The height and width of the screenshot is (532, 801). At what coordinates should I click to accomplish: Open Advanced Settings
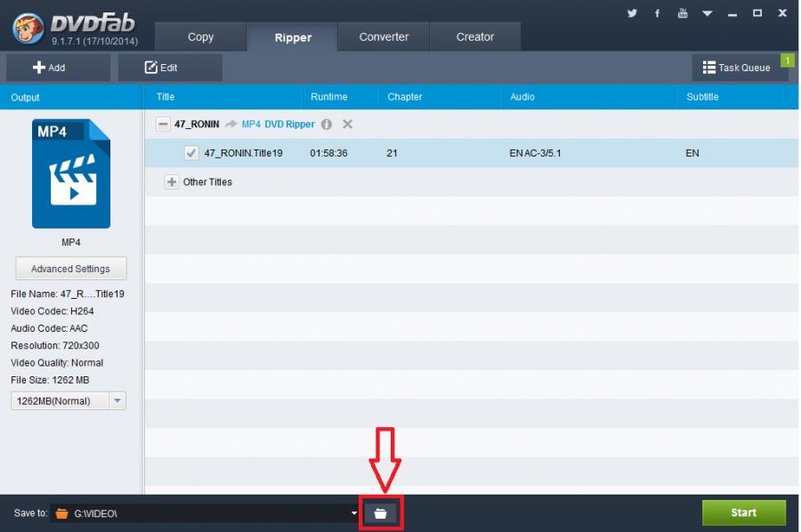coord(71,269)
